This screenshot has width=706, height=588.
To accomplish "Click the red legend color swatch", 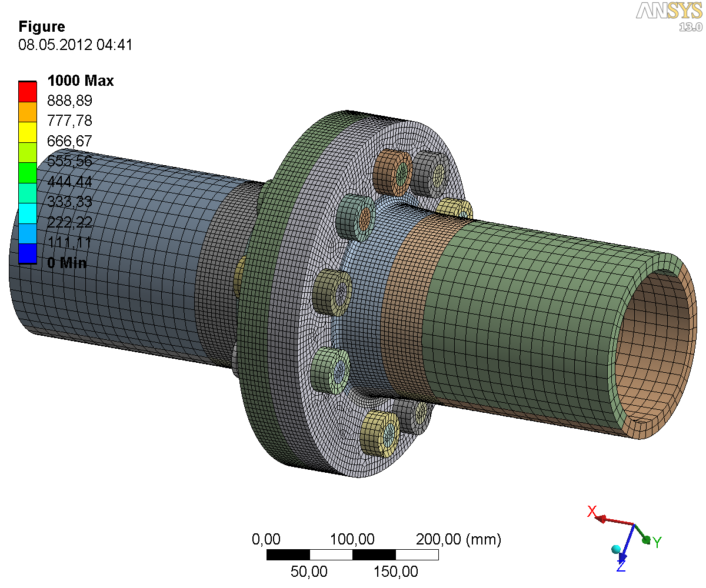I will [x=27, y=91].
